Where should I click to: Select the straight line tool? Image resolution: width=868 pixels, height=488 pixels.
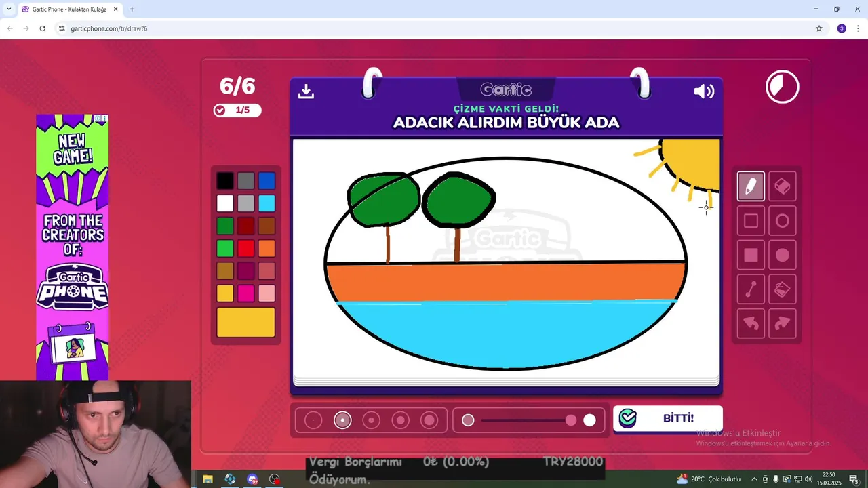(751, 289)
